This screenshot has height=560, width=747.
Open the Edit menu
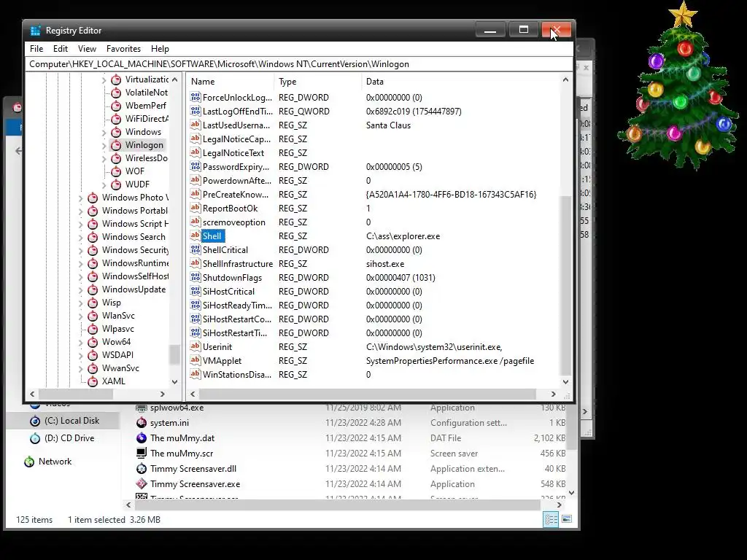tap(60, 49)
